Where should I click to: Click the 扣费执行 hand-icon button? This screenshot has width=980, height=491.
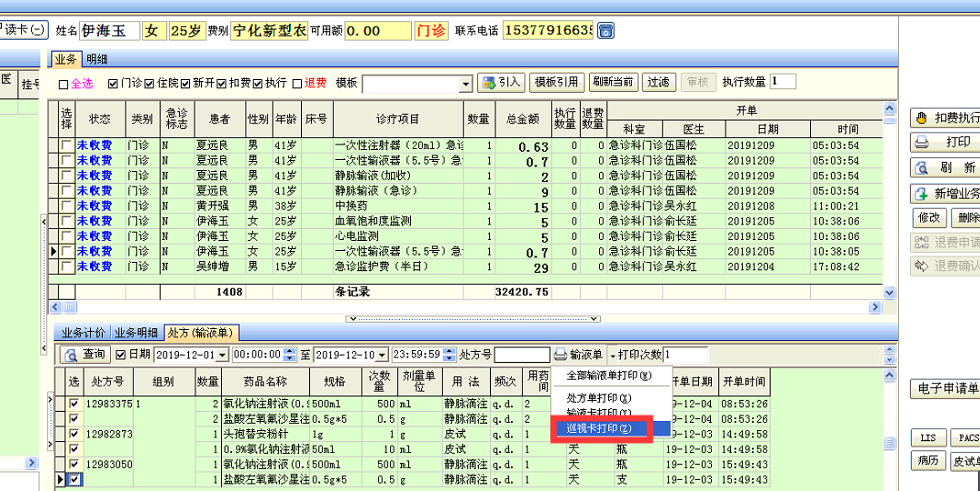click(945, 117)
